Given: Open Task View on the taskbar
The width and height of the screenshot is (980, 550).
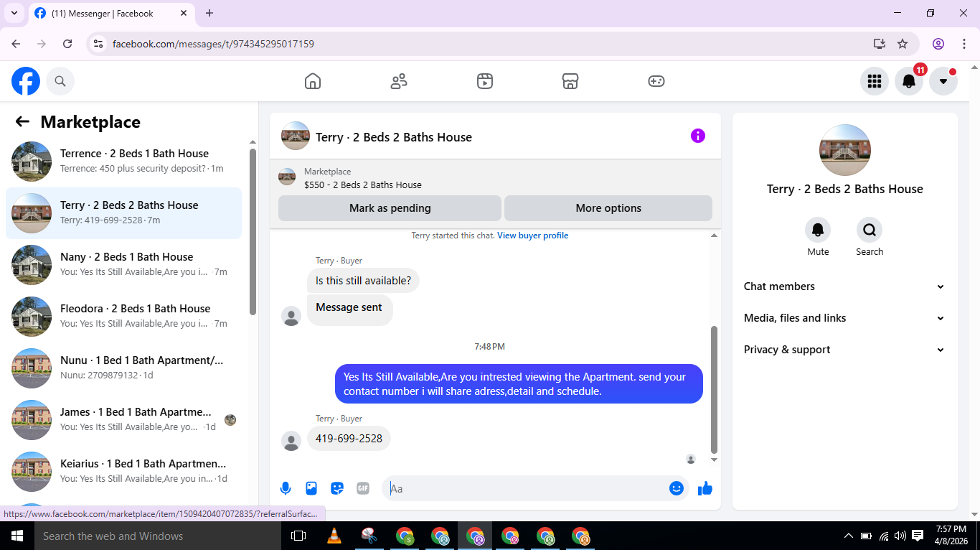Looking at the screenshot, I should tap(298, 536).
